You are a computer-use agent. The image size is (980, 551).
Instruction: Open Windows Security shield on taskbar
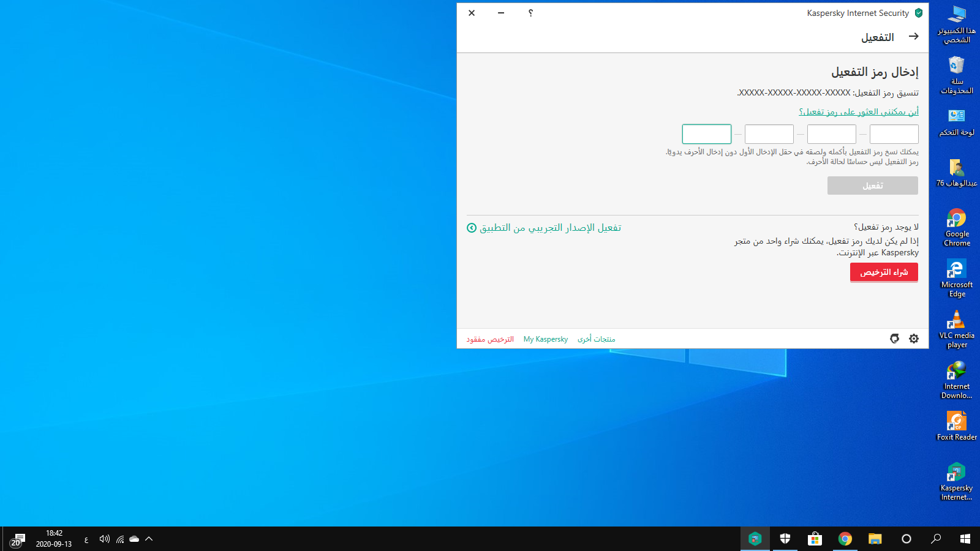point(785,539)
